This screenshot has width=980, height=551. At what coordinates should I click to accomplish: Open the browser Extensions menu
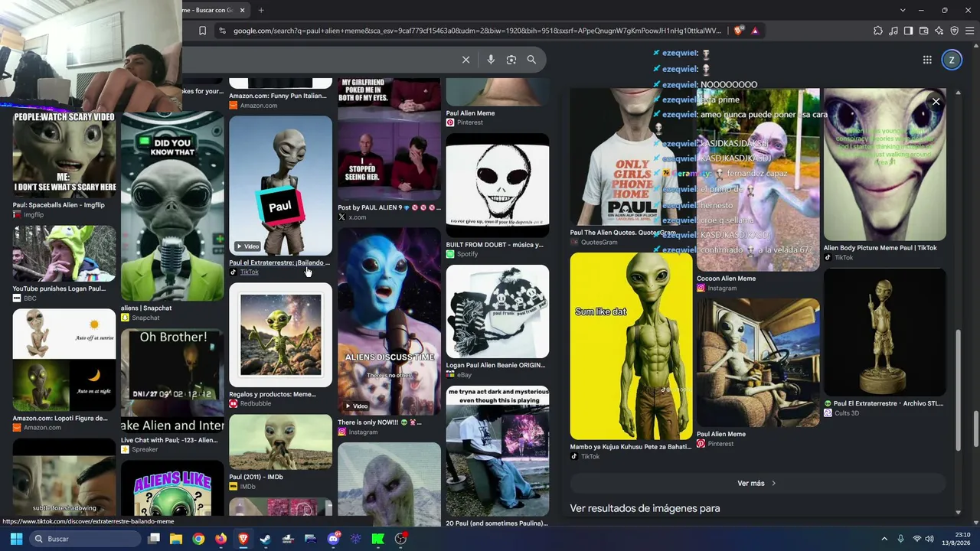pyautogui.click(x=877, y=31)
